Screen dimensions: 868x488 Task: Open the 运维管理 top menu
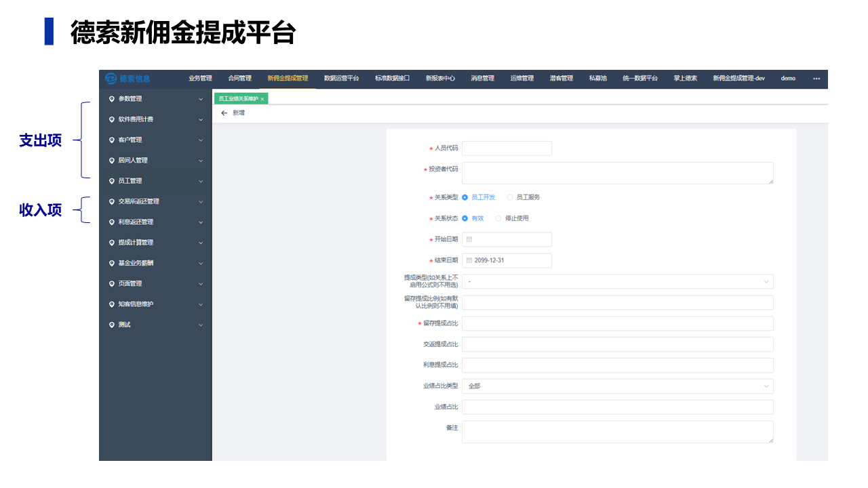pyautogui.click(x=522, y=79)
